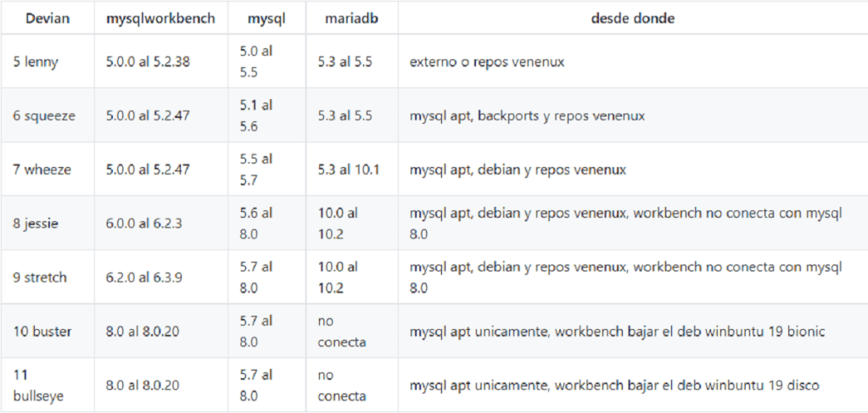Select the 6 squeeze row label
Image resolution: width=868 pixels, height=413 pixels.
pos(44,115)
